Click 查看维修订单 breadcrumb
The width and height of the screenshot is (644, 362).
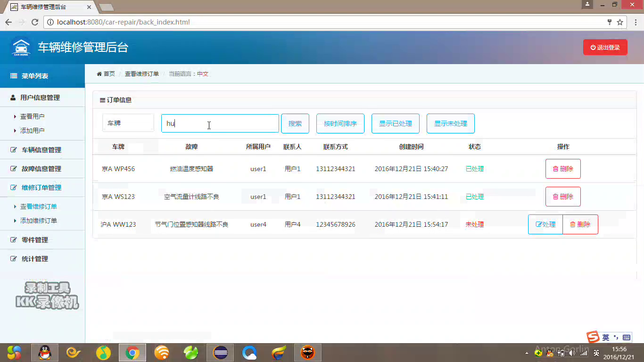142,74
